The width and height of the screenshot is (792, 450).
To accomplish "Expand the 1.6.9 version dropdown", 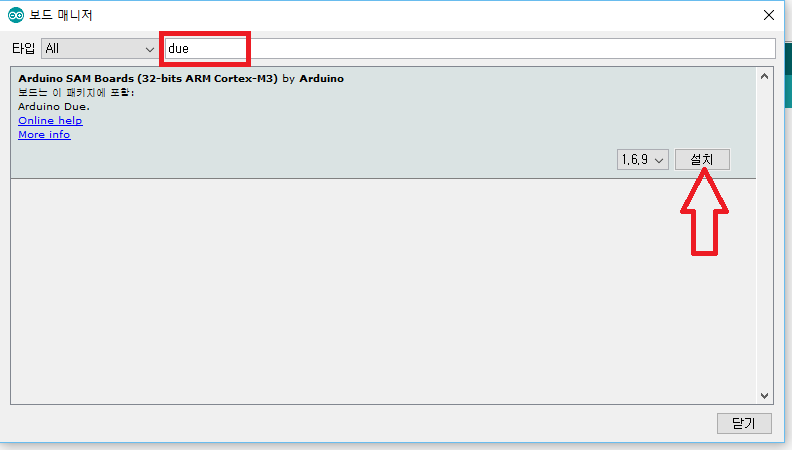I will (x=642, y=160).
